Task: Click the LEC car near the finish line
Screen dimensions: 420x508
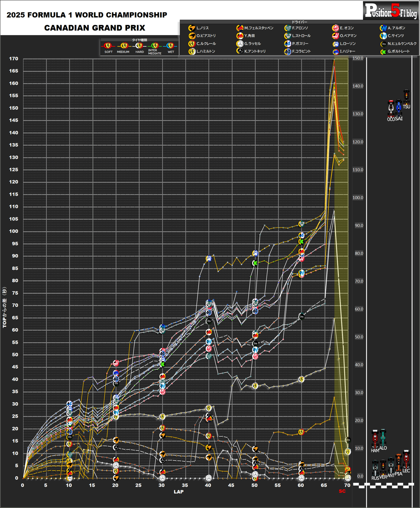Action: coord(406,459)
